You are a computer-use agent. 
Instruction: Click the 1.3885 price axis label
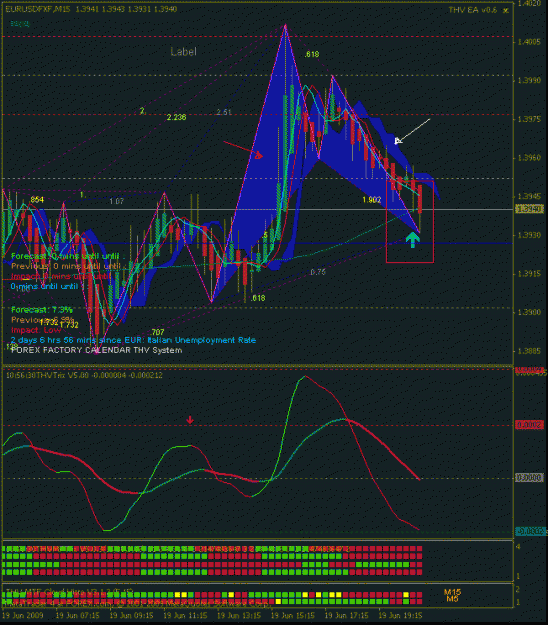tap(529, 351)
